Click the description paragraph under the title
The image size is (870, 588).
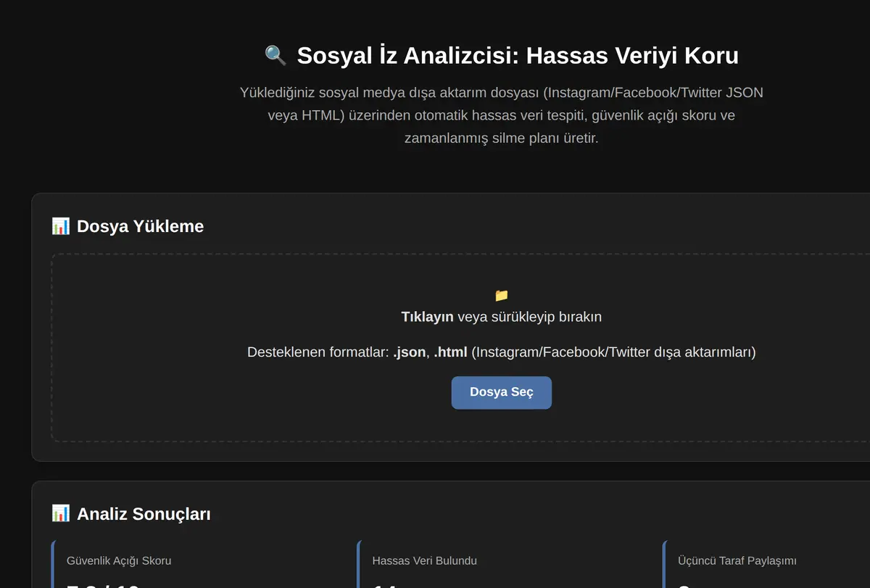[x=501, y=115]
